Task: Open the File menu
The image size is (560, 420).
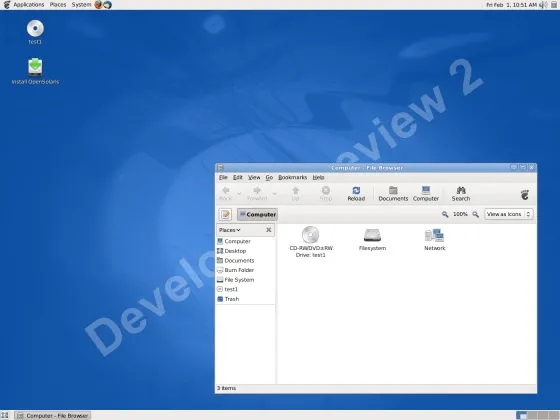Action: click(223, 178)
